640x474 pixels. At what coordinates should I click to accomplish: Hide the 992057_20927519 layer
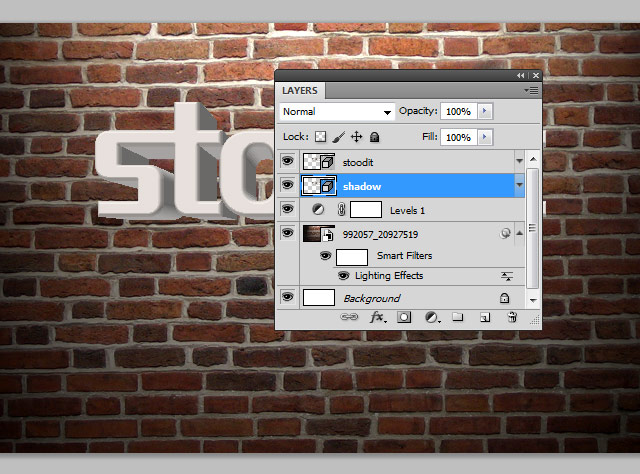point(287,233)
